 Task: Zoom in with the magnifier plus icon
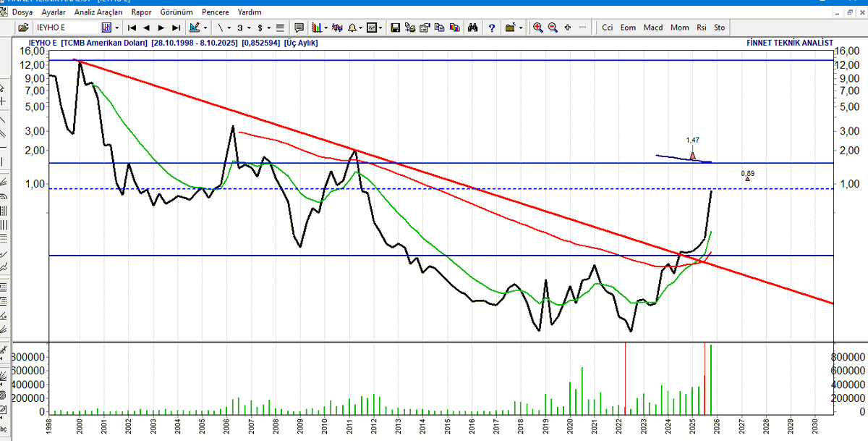[x=538, y=28]
